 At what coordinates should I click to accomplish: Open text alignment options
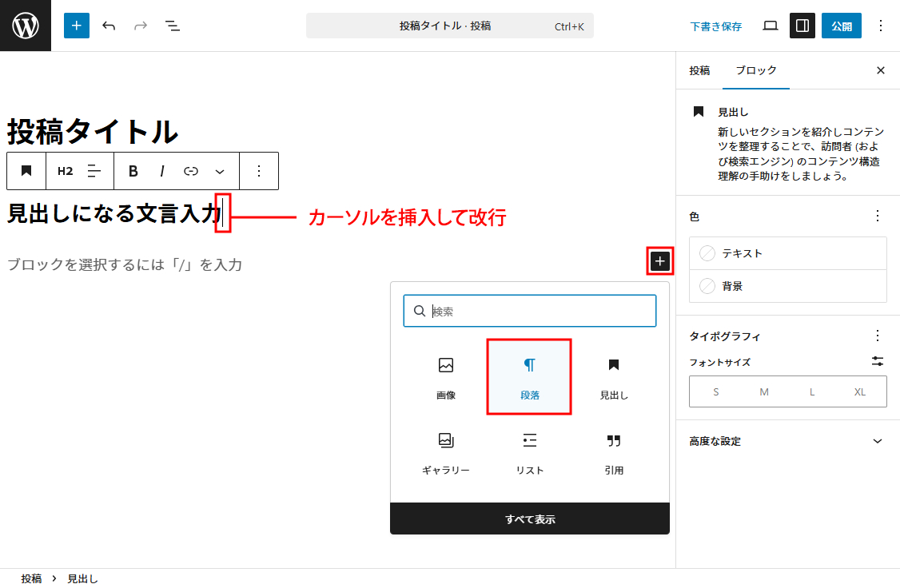[x=94, y=171]
